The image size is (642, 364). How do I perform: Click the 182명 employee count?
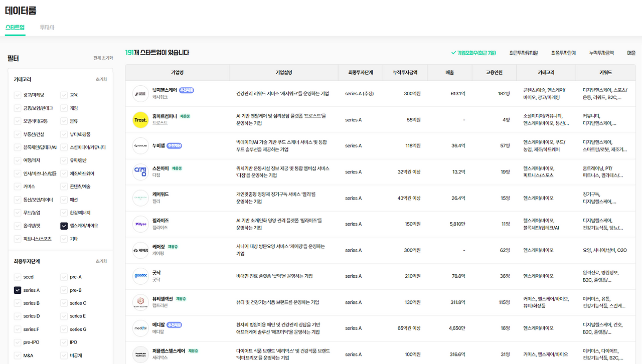504,94
